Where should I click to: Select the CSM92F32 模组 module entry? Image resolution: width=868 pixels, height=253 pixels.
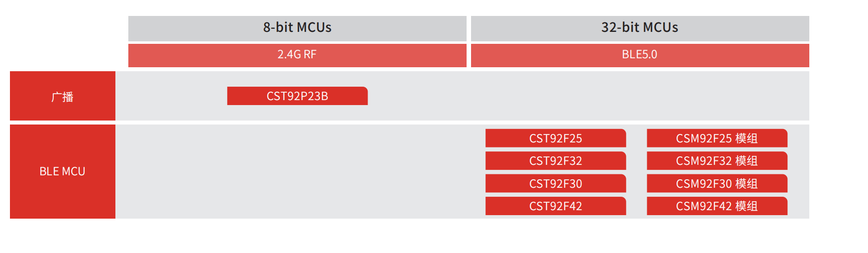pos(716,161)
